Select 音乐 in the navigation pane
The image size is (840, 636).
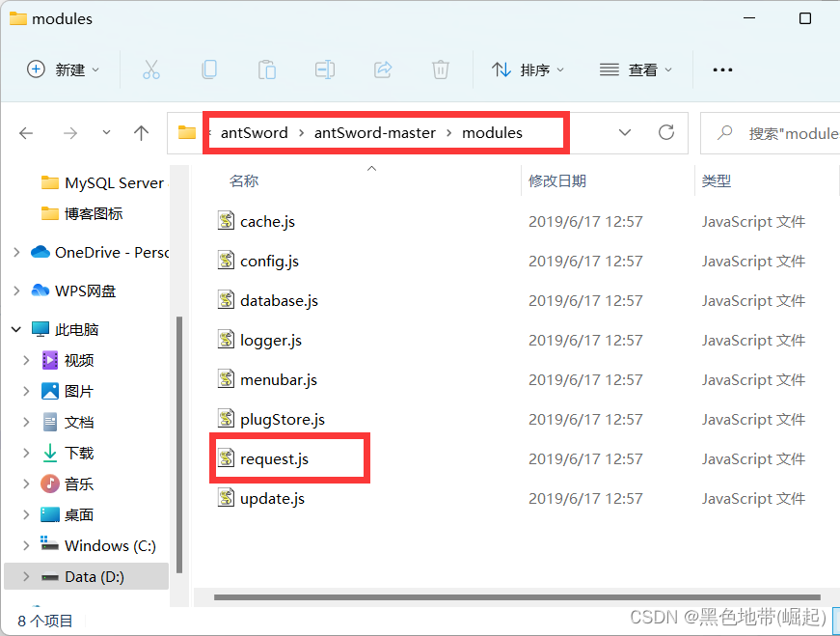pos(68,484)
